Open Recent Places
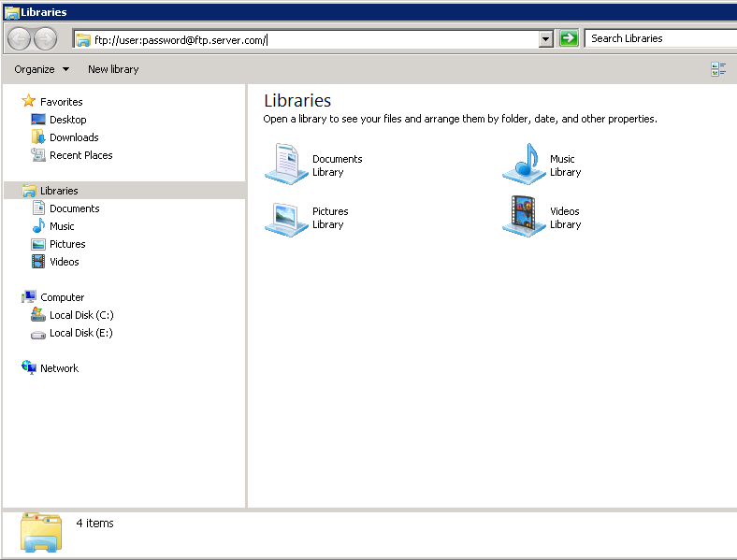This screenshot has width=737, height=560. [80, 155]
